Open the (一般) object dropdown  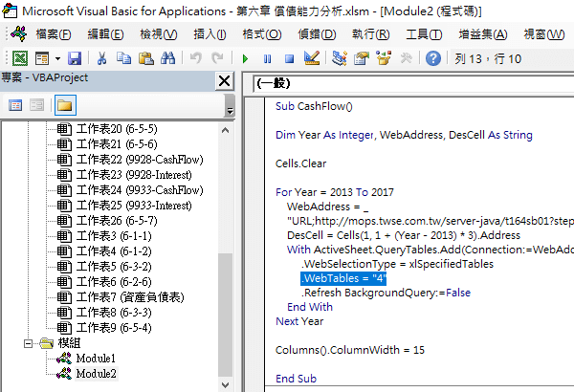pos(413,83)
